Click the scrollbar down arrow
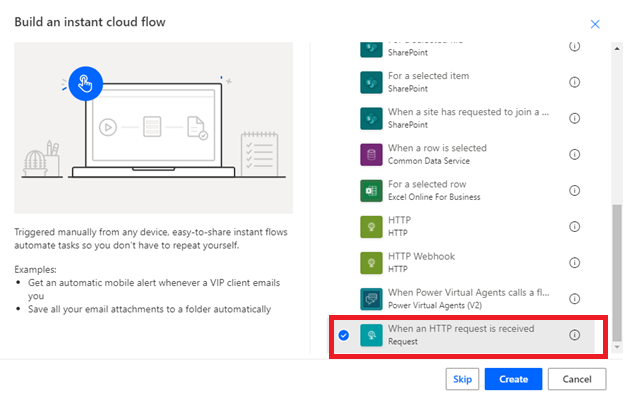 point(617,348)
